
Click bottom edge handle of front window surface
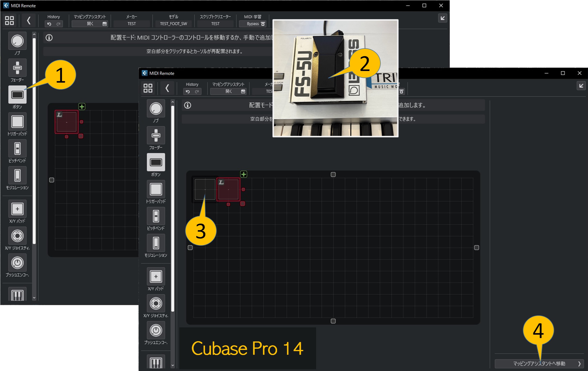click(x=333, y=321)
